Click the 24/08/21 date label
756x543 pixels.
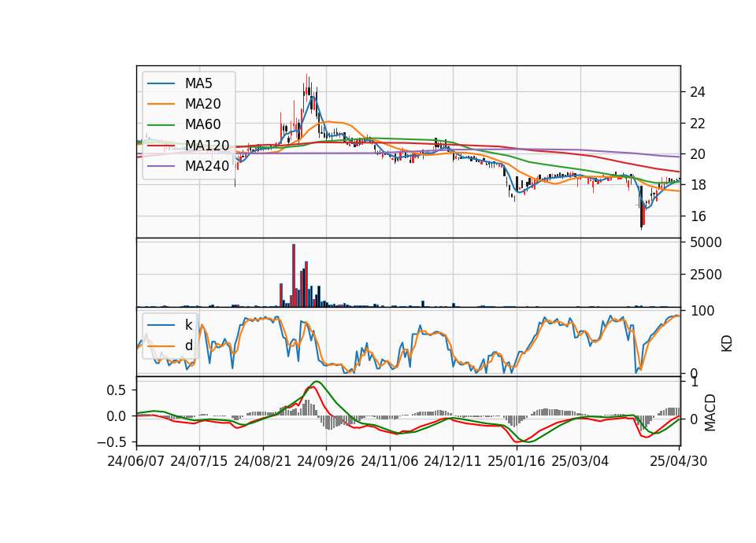(263, 461)
